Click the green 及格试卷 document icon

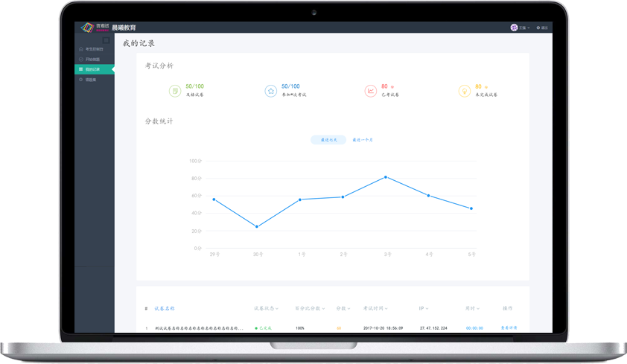tap(174, 91)
